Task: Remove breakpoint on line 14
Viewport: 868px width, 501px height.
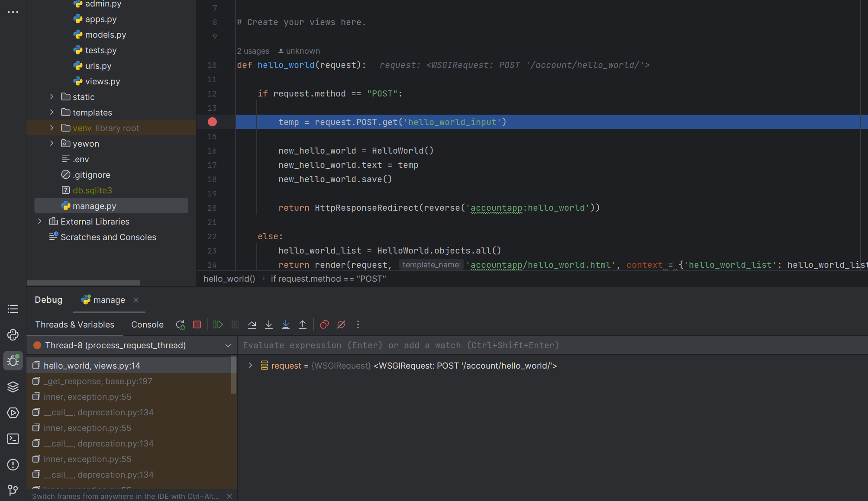Action: pos(212,122)
